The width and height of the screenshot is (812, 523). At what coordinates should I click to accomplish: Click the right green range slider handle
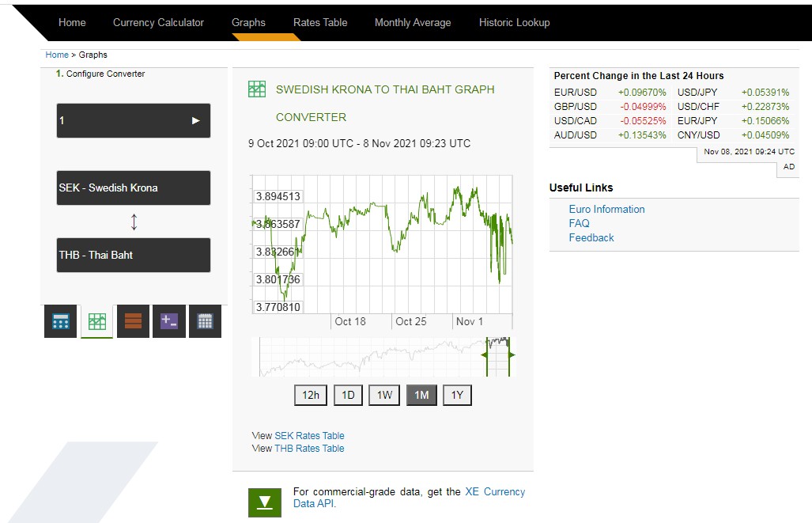(x=511, y=355)
